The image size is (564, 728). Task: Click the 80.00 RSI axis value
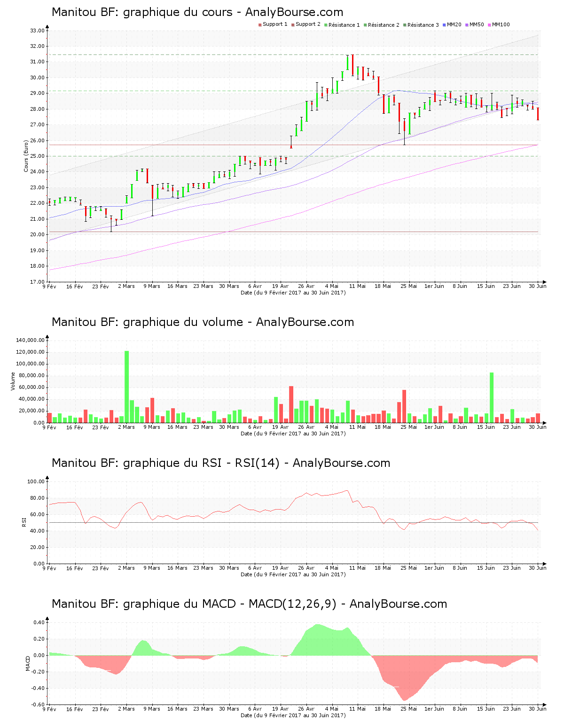coord(37,498)
